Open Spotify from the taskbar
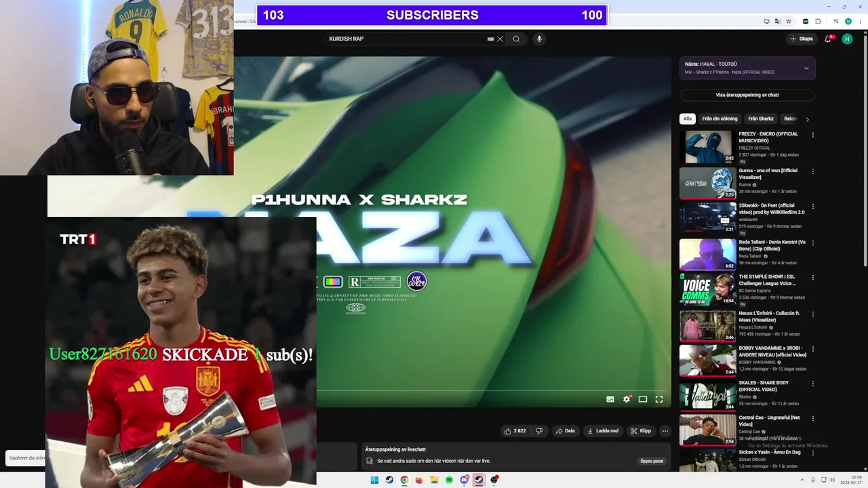Viewport: 868px width, 488px height. point(449,480)
